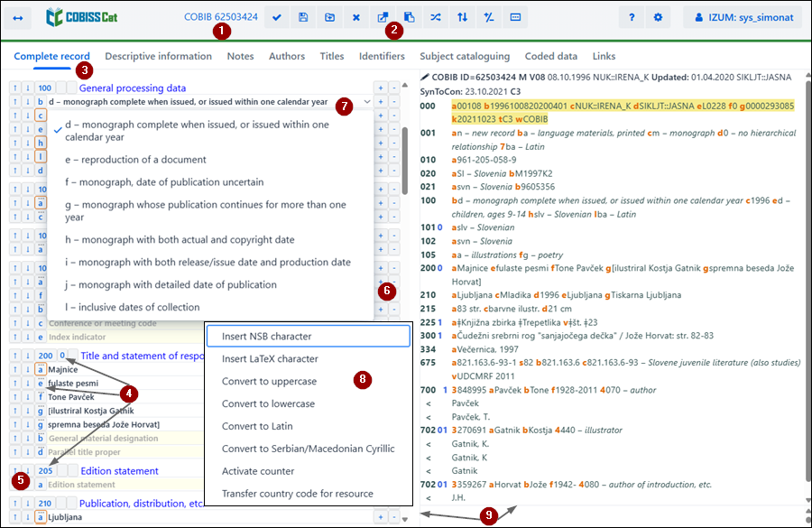
Task: Switch to the Descriptive information tab
Action: [159, 56]
